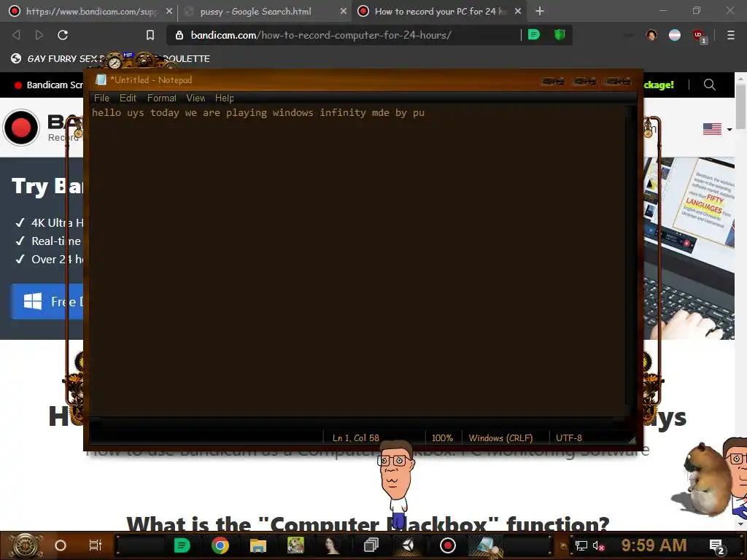747x560 pixels.
Task: Click the 9:59 AM taskbar clock
Action: tap(654, 545)
